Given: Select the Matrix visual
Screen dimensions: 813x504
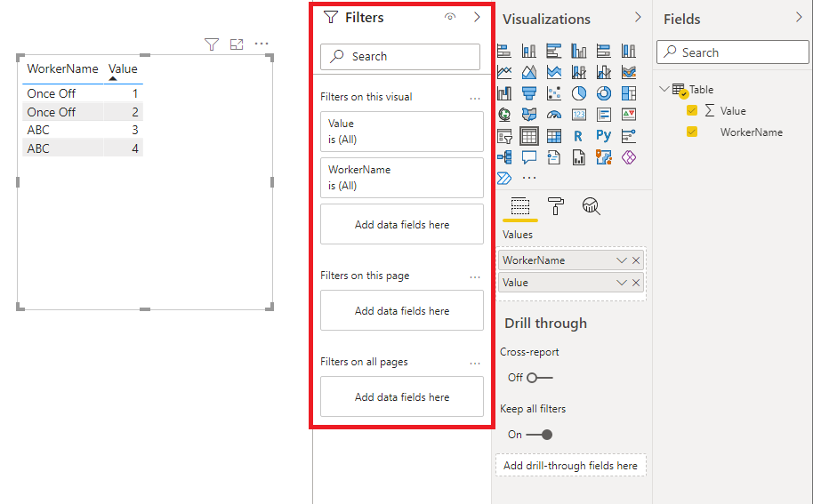Looking at the screenshot, I should tap(554, 136).
